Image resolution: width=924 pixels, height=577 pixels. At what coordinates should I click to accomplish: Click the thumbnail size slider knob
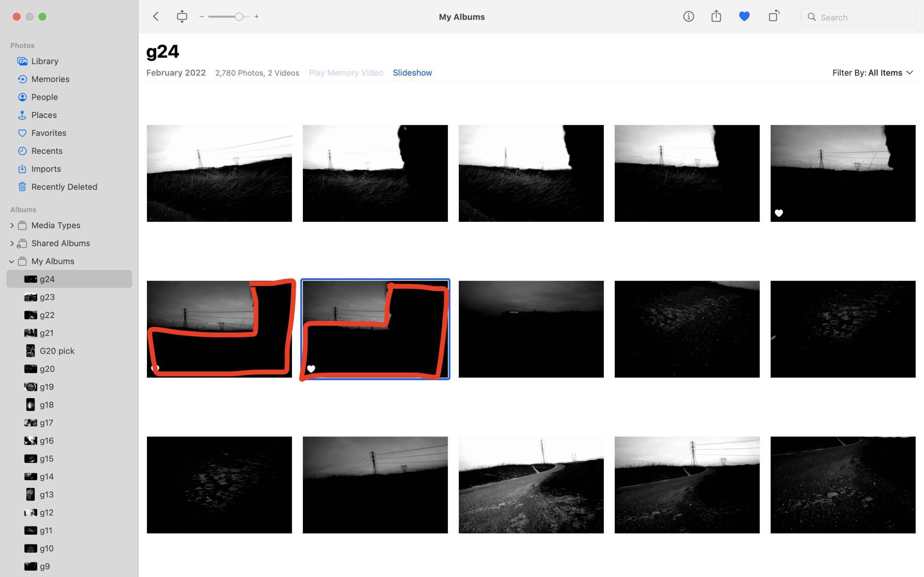click(x=239, y=17)
